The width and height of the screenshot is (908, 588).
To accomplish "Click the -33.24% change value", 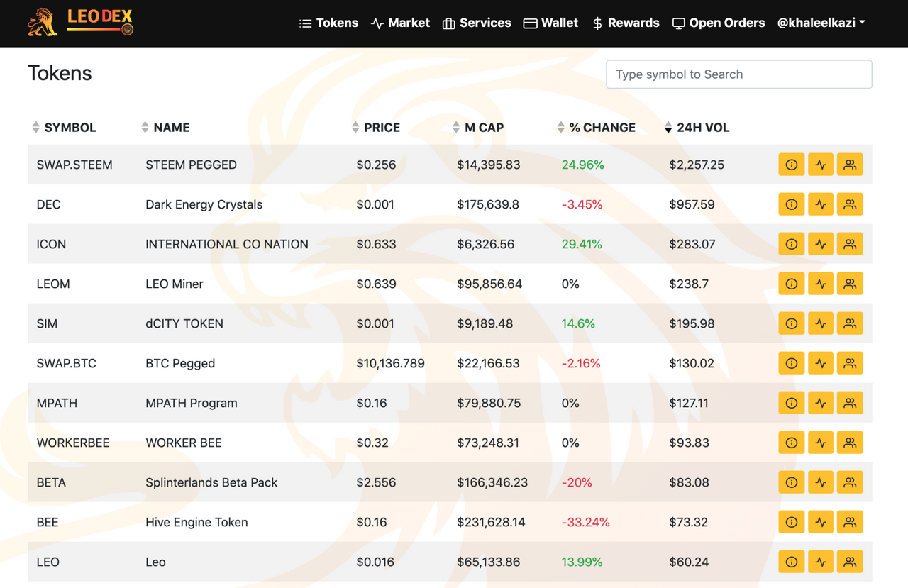I will tap(586, 522).
